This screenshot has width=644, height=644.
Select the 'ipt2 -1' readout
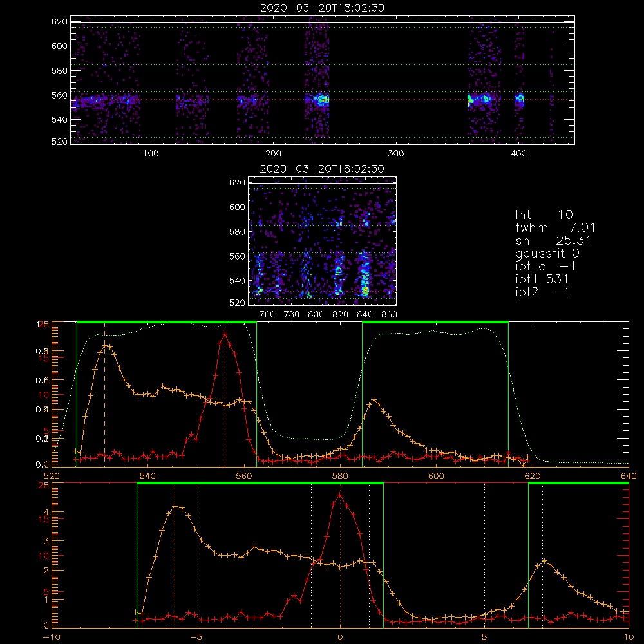coord(542,292)
